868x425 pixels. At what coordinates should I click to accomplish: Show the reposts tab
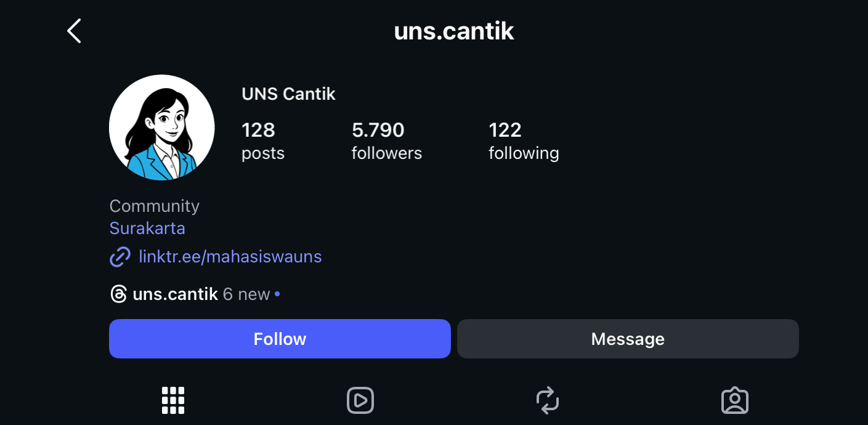pos(548,400)
